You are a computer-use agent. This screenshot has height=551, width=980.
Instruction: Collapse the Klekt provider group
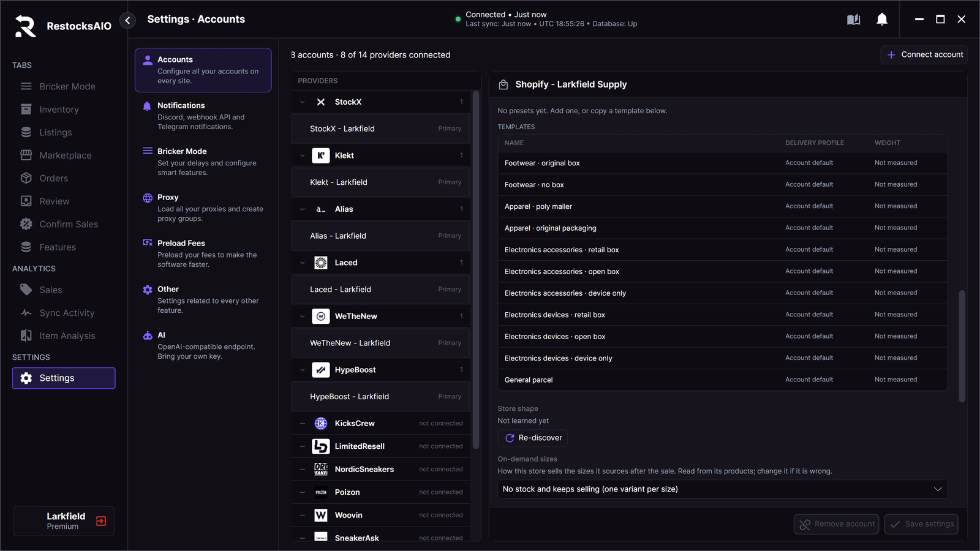point(303,156)
